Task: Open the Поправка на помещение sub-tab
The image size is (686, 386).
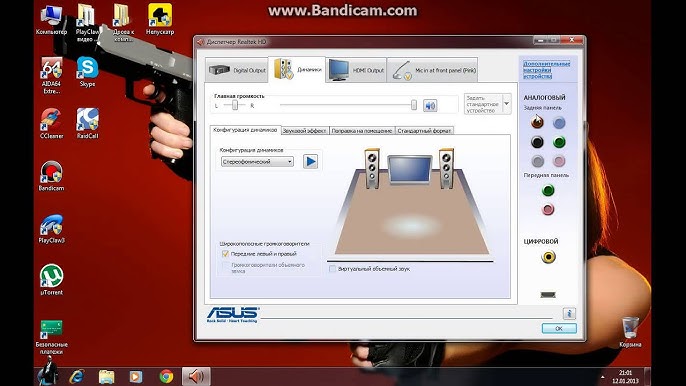Action: pyautogui.click(x=362, y=130)
